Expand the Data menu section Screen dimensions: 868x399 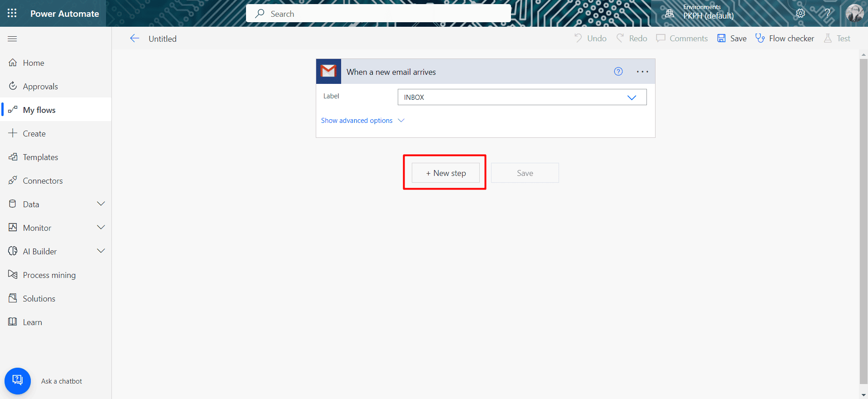pyautogui.click(x=101, y=204)
